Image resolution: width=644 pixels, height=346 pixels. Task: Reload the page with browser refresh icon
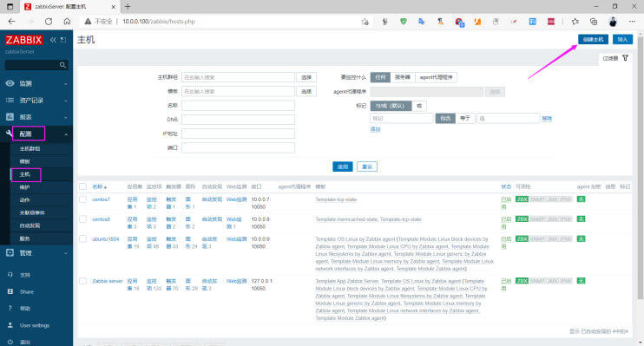(49, 22)
